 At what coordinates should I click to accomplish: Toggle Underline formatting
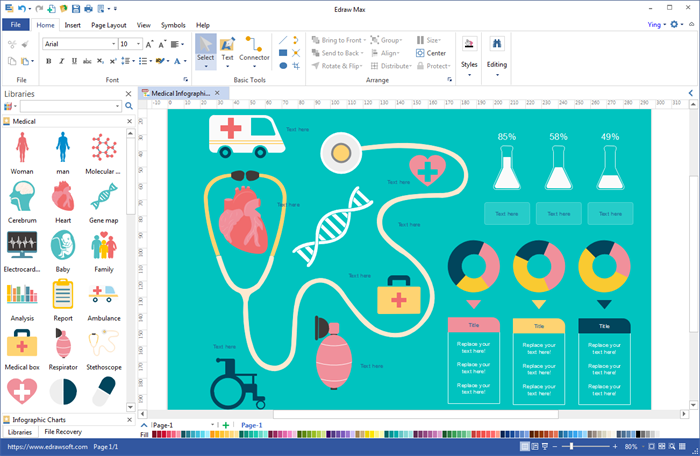pos(74,61)
